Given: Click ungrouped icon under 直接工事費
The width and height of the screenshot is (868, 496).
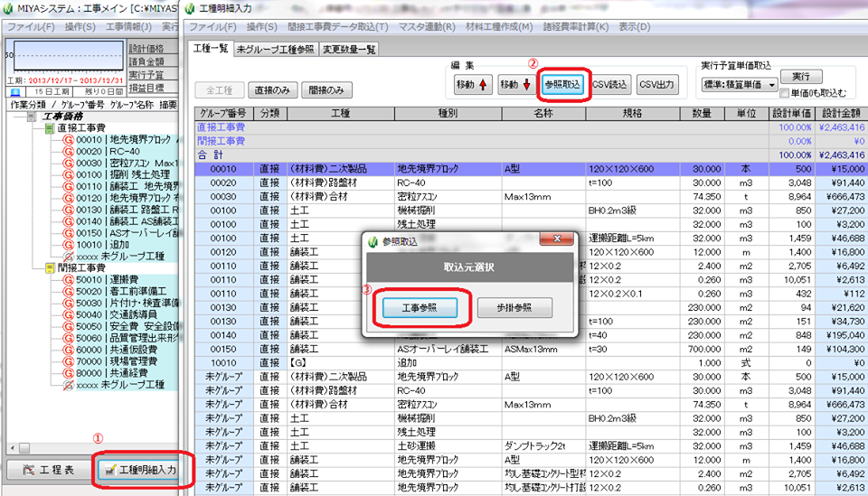Looking at the screenshot, I should point(68,256).
